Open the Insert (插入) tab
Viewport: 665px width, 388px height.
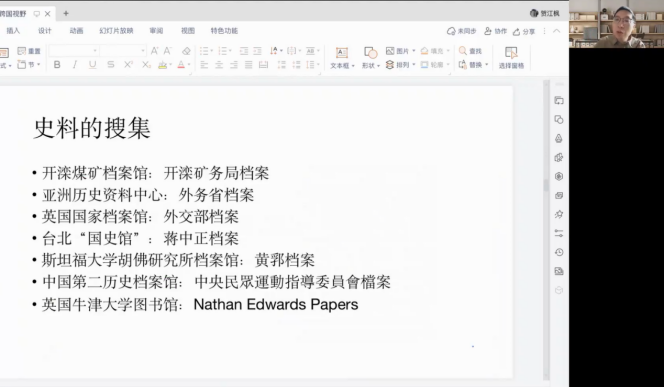tap(13, 31)
